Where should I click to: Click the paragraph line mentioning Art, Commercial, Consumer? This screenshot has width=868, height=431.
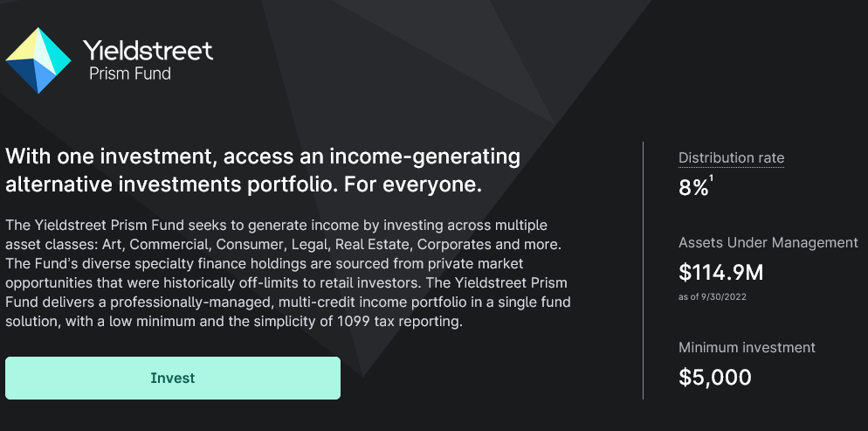(284, 244)
